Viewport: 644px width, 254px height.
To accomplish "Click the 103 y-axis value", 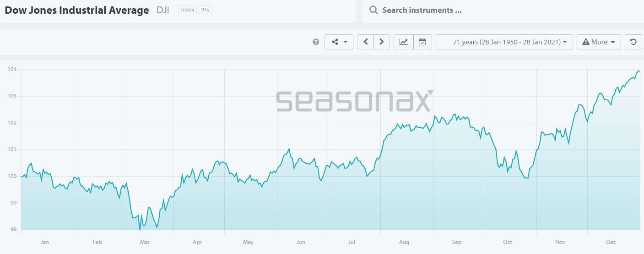I will tap(12, 96).
